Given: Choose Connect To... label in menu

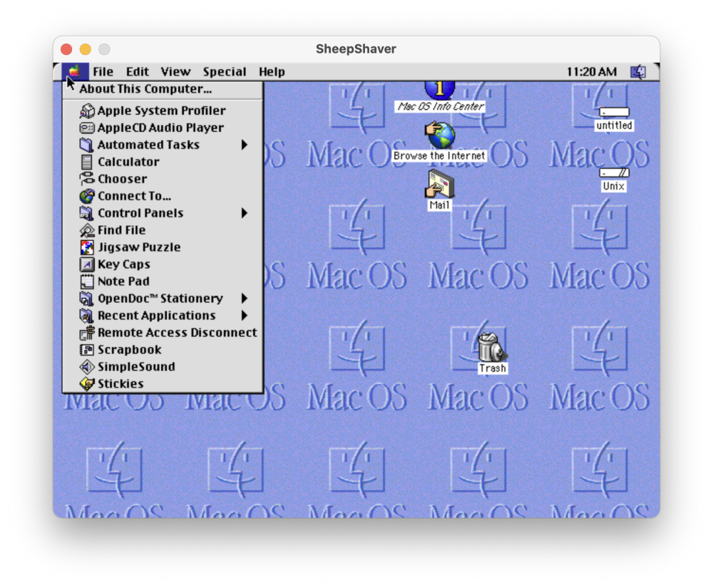Looking at the screenshot, I should (135, 196).
